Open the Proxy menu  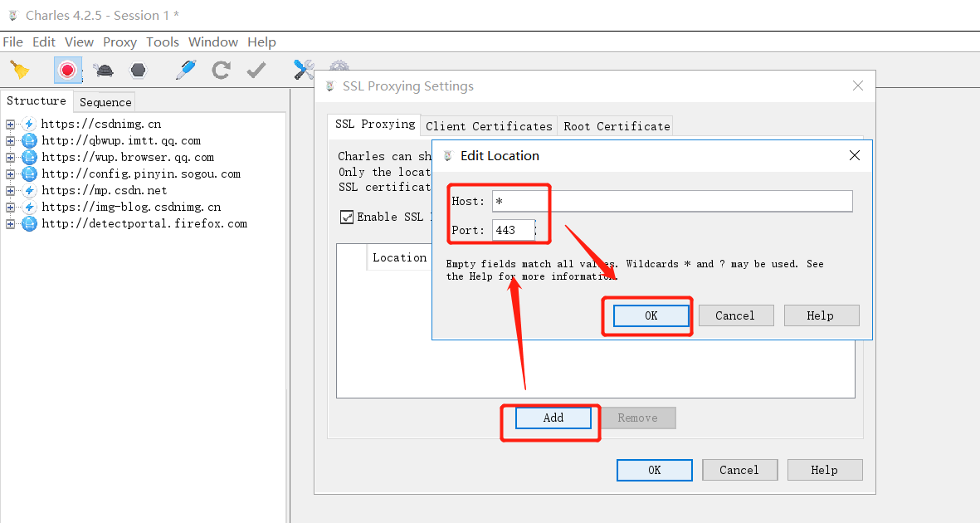[x=120, y=42]
